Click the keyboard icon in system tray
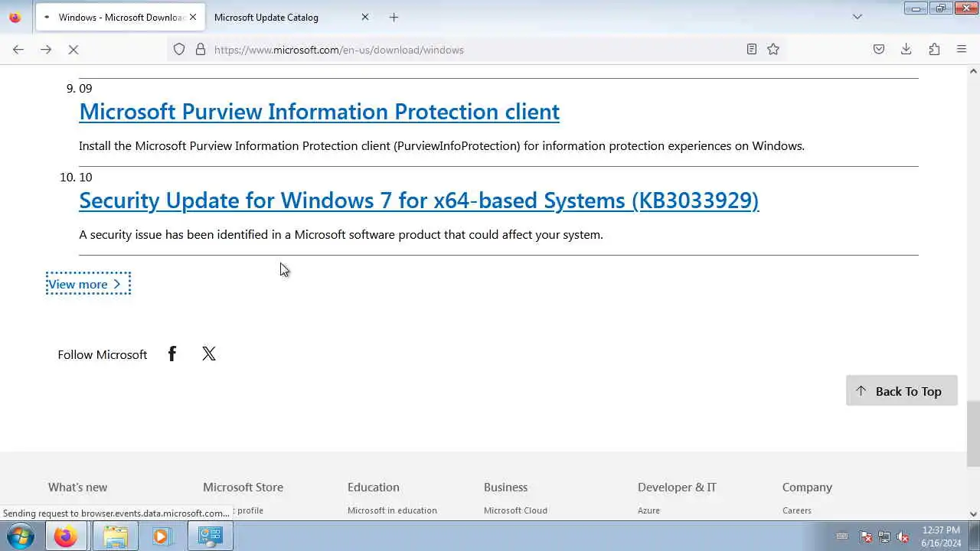Image resolution: width=980 pixels, height=551 pixels. (842, 536)
